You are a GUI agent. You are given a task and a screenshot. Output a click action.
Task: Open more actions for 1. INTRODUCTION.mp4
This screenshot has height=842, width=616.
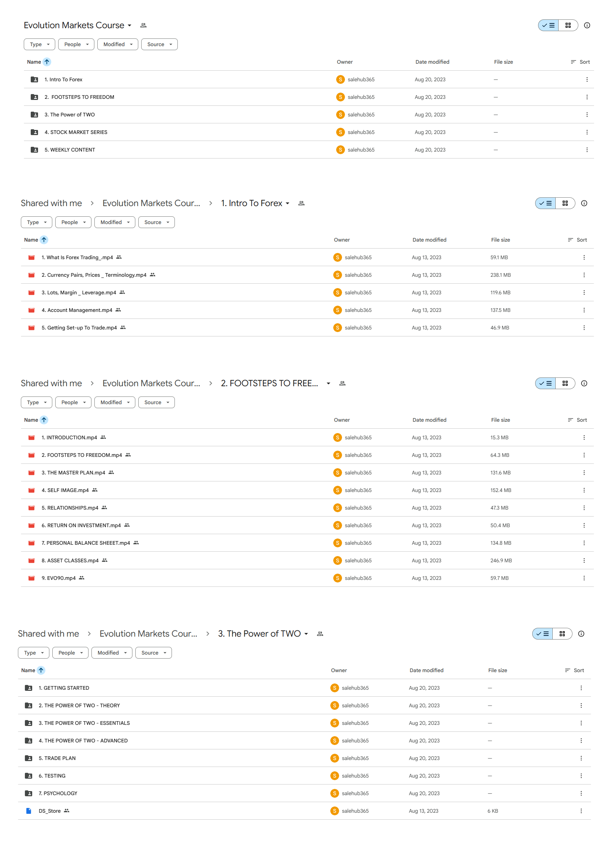(x=584, y=438)
